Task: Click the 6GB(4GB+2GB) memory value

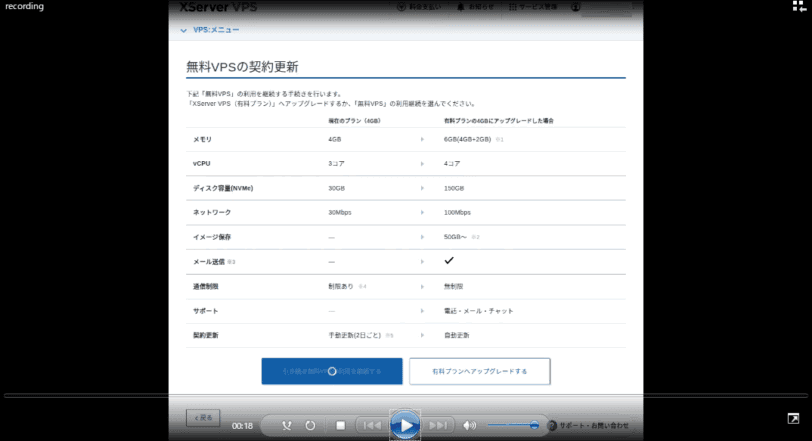Action: click(467, 139)
